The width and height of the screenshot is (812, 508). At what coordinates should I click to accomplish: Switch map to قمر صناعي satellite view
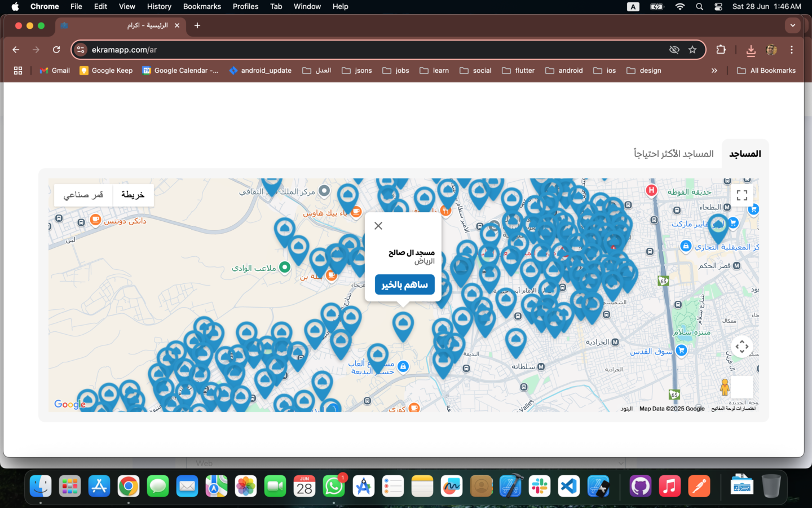click(x=83, y=195)
